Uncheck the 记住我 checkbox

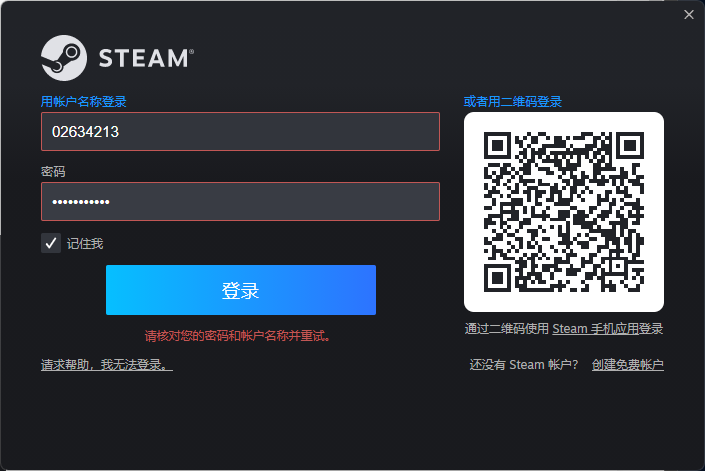(51, 243)
